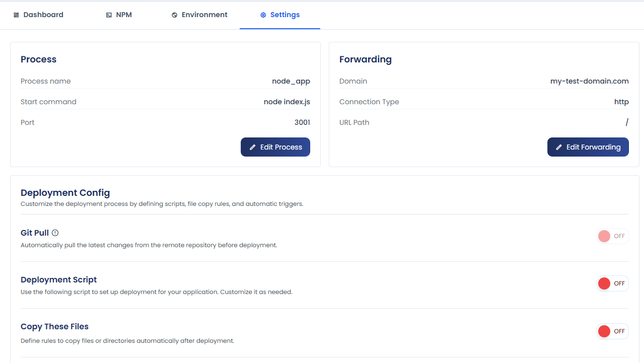Click the "Customize the deployment process" description

[x=162, y=204]
